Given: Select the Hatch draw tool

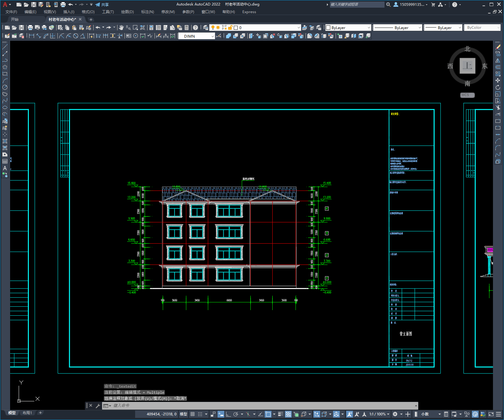Looking at the screenshot, I should pyautogui.click(x=5, y=141).
